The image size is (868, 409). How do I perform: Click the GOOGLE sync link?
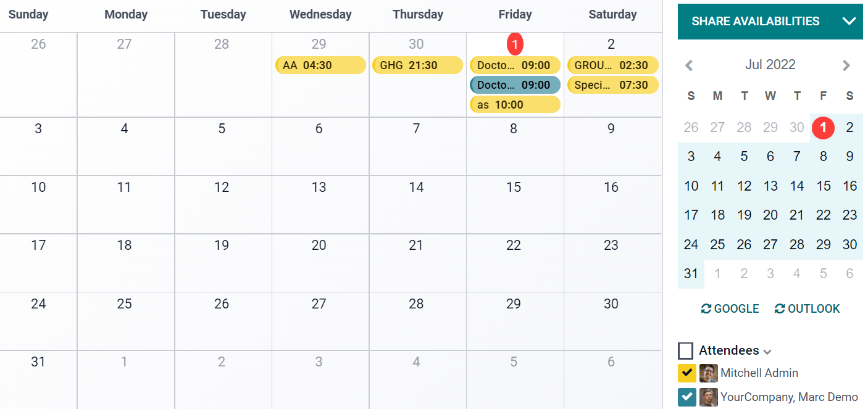pos(736,308)
